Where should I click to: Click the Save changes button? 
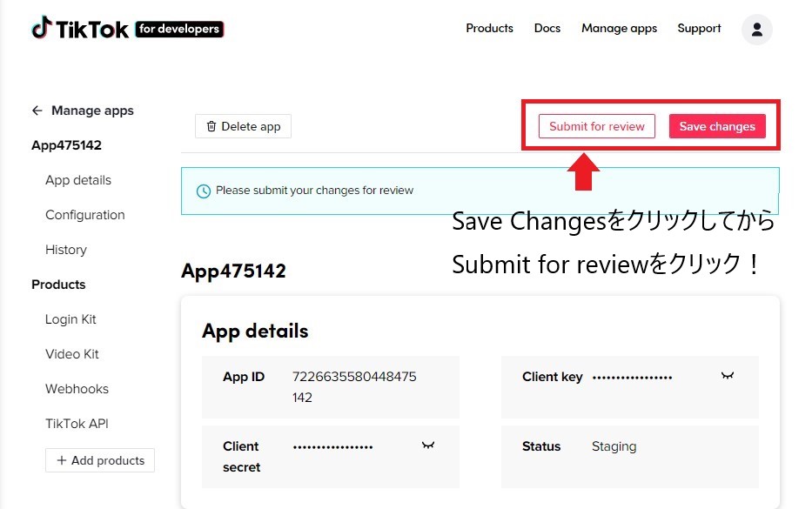(717, 126)
